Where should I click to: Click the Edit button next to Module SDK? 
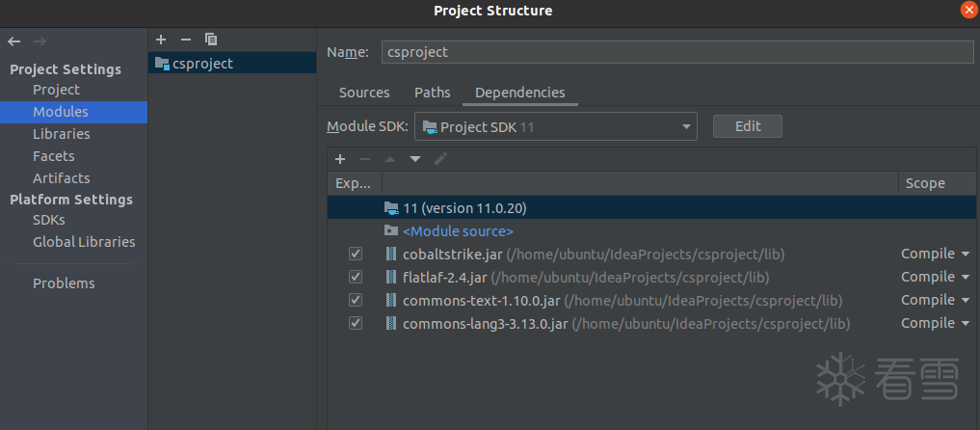747,126
